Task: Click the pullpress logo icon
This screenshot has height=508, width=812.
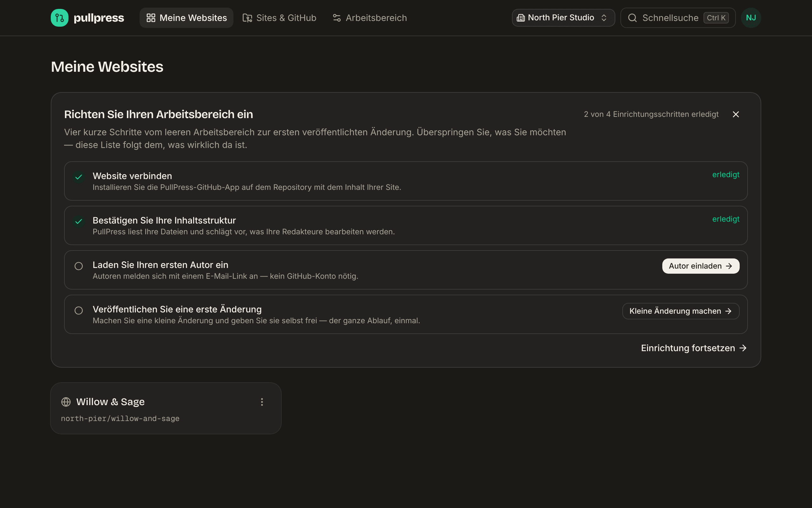Action: point(59,18)
